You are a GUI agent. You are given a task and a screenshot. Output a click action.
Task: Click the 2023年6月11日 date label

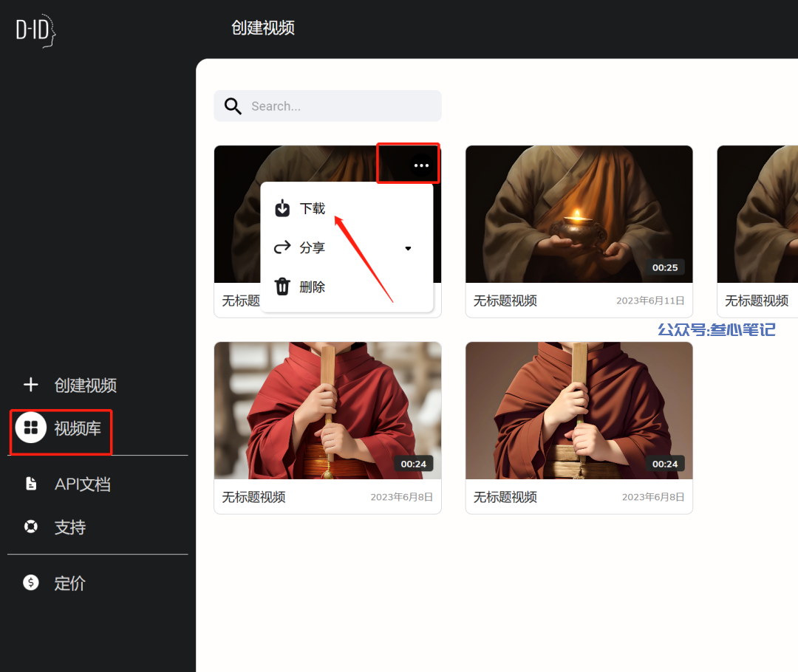pos(650,301)
